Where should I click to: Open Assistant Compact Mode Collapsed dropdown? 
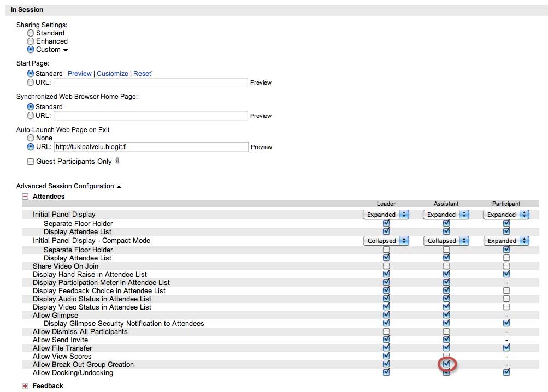446,241
